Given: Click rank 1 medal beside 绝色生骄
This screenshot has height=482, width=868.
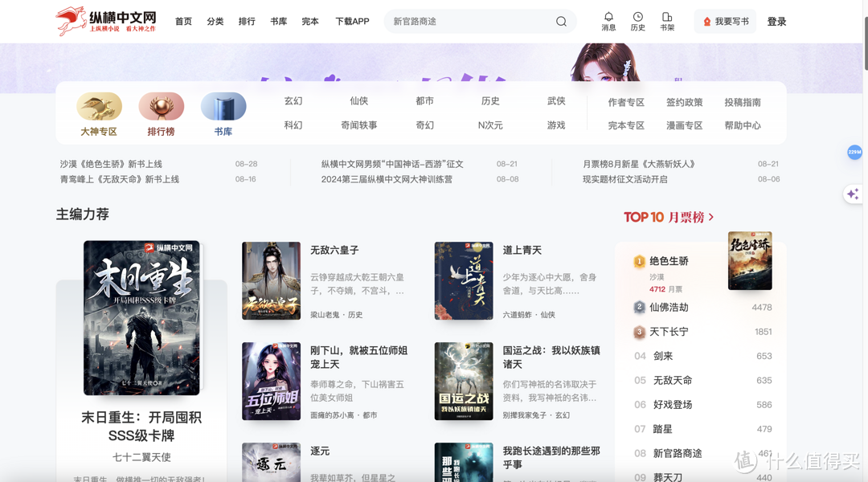Looking at the screenshot, I should tap(640, 261).
